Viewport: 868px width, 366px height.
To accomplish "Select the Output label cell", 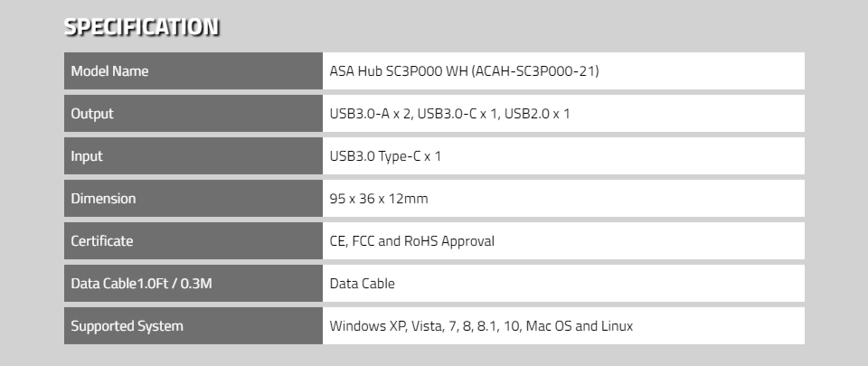I will click(x=193, y=113).
